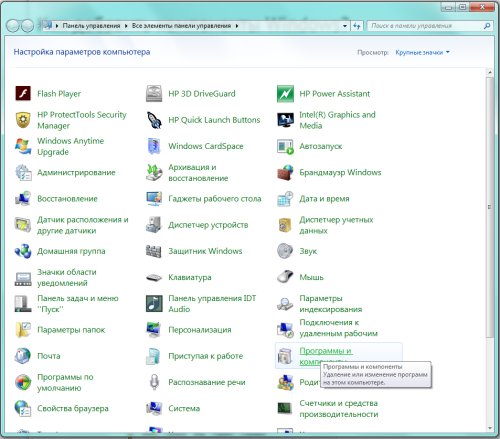Open Программы по умолчанию link
Screen dimensions: 500x439
(65, 382)
